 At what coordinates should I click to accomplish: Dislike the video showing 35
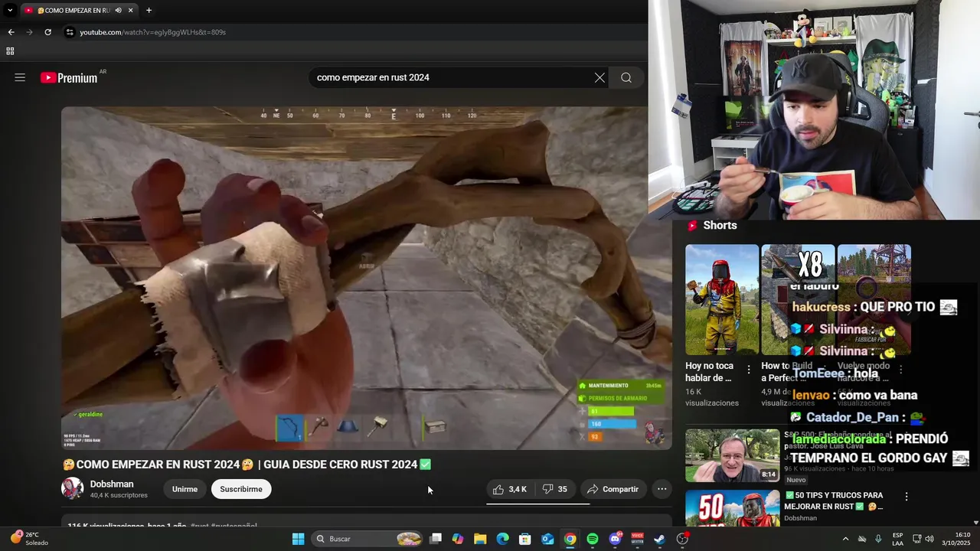(x=555, y=489)
